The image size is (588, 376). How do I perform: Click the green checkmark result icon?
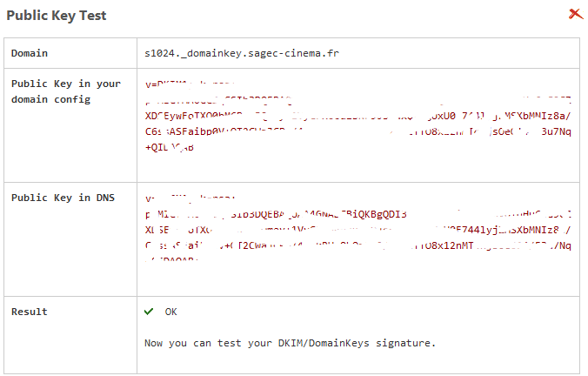point(150,312)
